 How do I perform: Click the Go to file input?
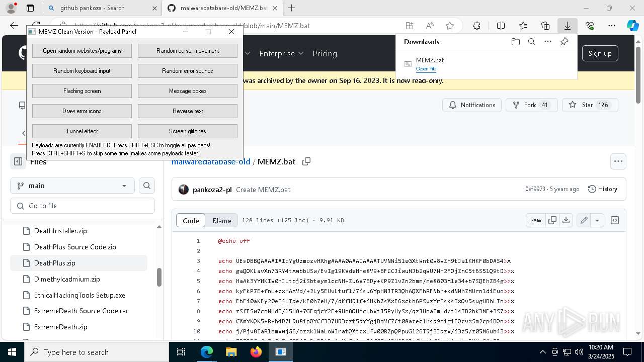coord(83,206)
